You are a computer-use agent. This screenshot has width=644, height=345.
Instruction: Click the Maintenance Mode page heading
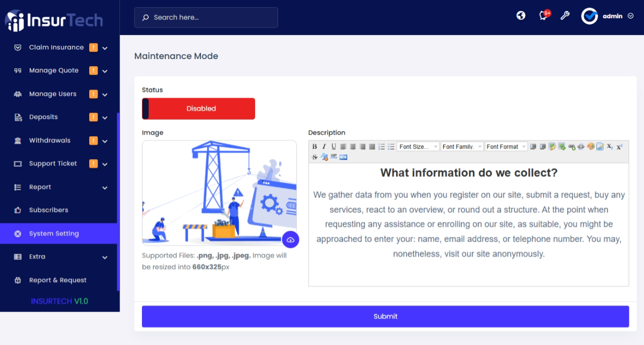(x=176, y=56)
